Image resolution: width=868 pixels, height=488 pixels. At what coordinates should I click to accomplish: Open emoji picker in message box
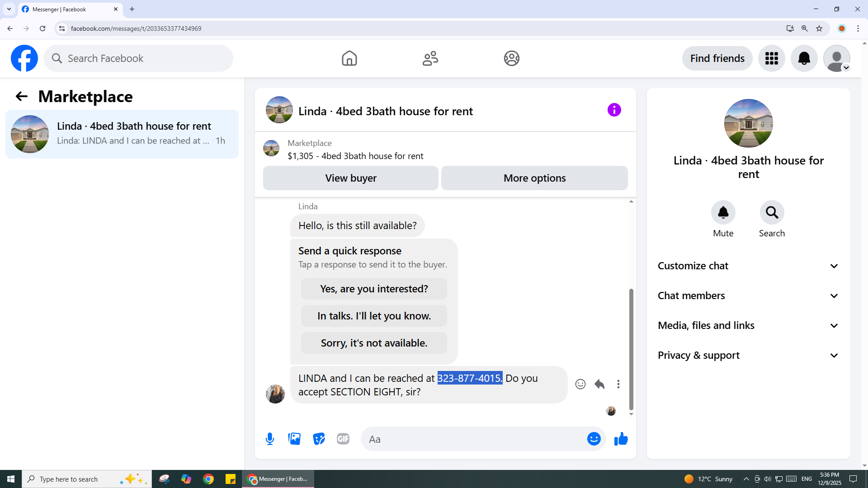tap(594, 439)
